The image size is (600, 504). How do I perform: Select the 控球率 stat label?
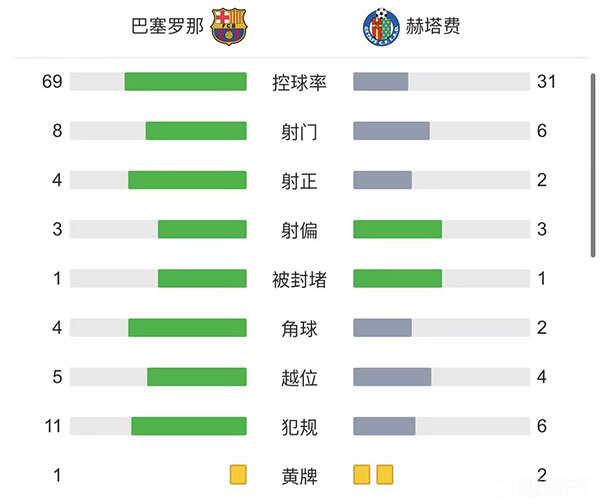coord(300,82)
